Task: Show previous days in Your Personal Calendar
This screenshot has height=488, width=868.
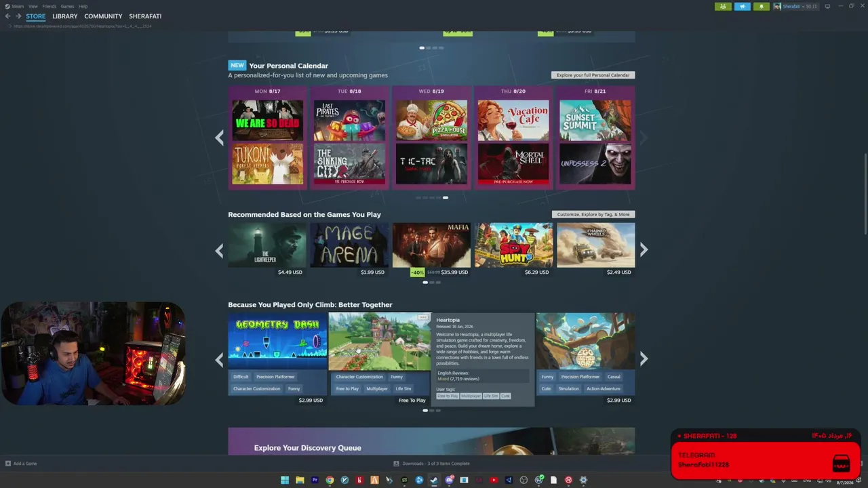Action: point(219,138)
